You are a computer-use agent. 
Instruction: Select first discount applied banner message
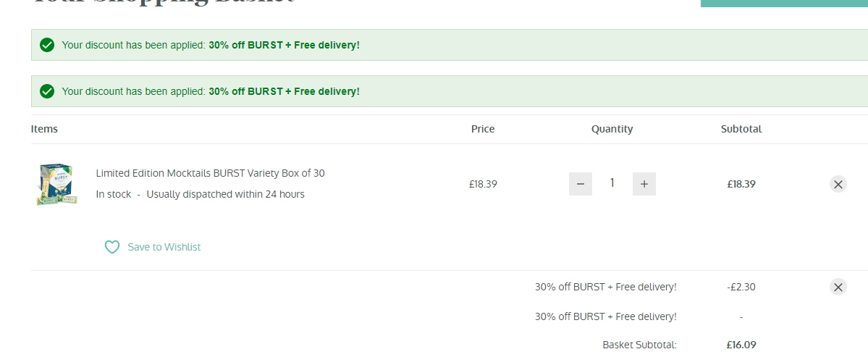click(x=211, y=45)
